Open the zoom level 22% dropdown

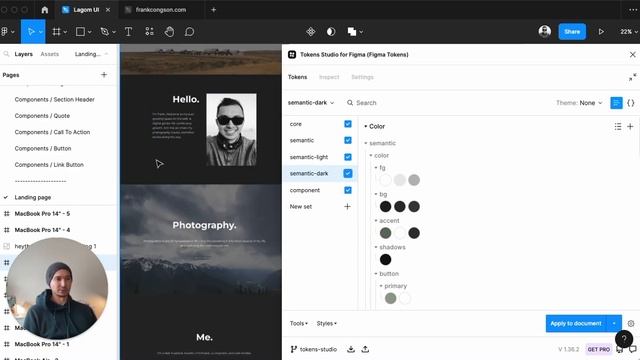click(x=628, y=31)
